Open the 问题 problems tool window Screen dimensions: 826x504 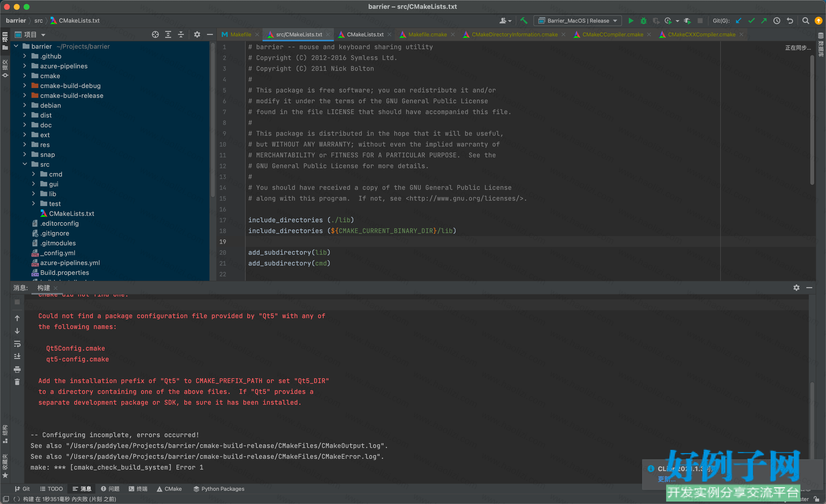coord(110,489)
